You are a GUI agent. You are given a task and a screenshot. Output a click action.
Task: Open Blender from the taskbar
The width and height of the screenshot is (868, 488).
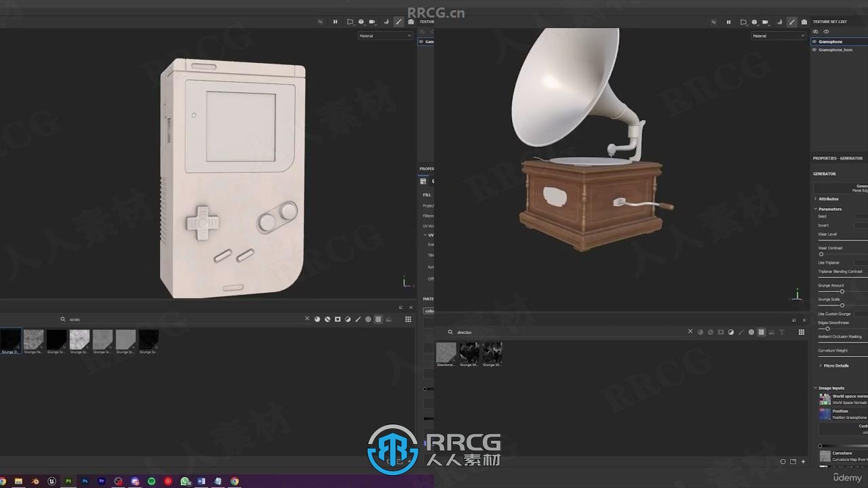(x=35, y=481)
